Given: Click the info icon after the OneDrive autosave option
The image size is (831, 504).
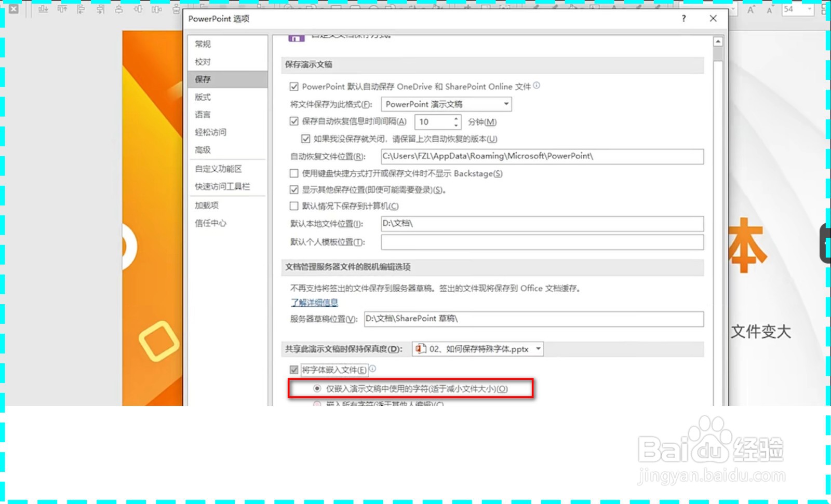Looking at the screenshot, I should point(537,86).
